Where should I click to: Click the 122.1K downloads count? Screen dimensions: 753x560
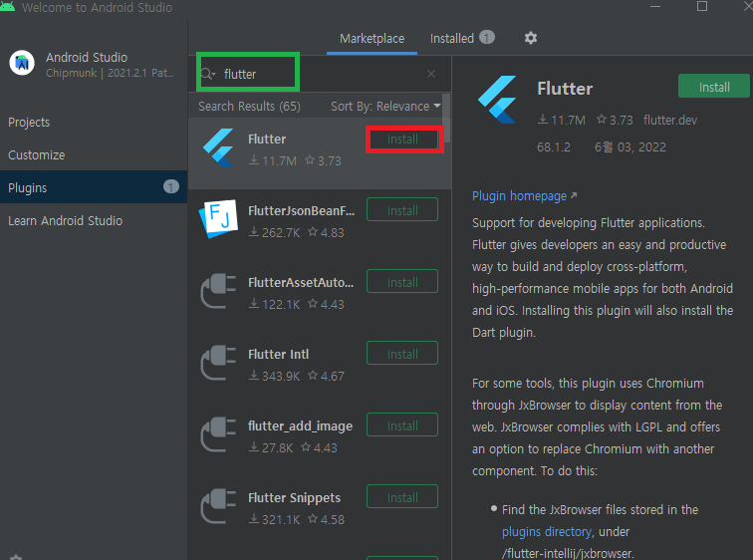tap(274, 305)
